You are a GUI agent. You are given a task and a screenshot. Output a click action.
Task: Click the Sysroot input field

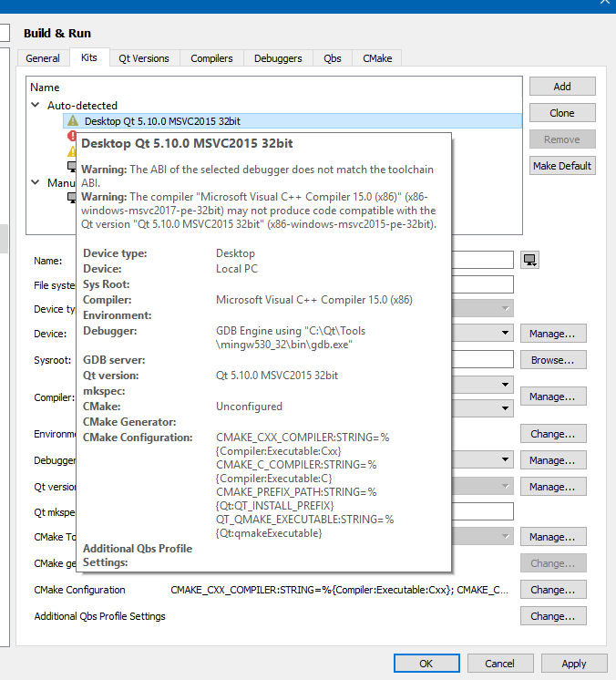[x=482, y=359]
